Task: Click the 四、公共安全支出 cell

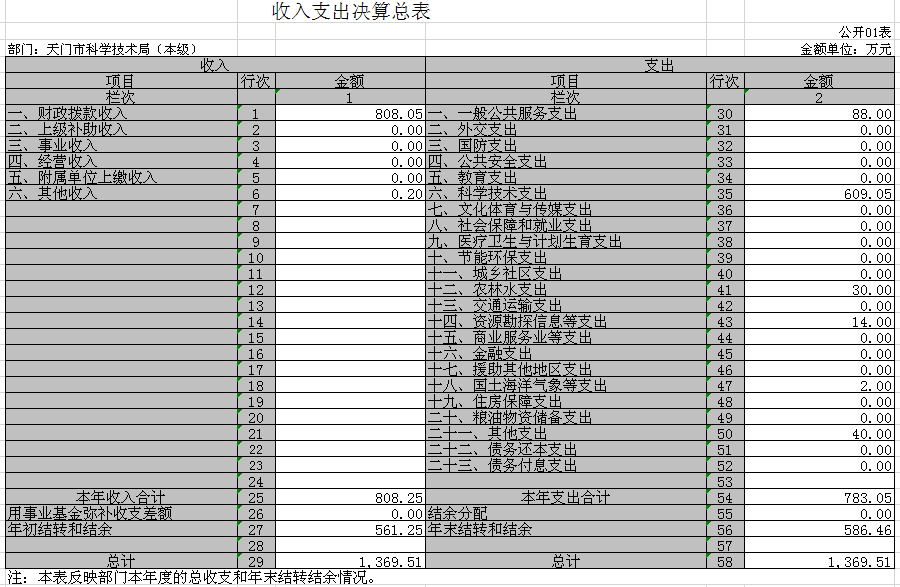Action: (x=566, y=161)
